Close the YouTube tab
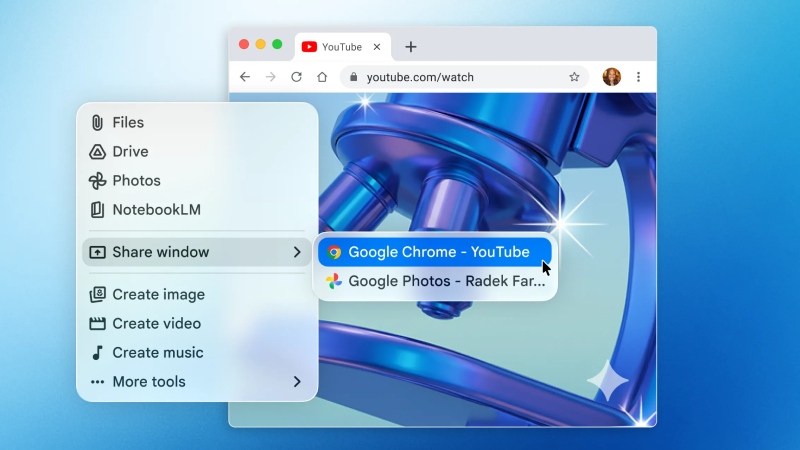The image size is (800, 450). pos(377,47)
